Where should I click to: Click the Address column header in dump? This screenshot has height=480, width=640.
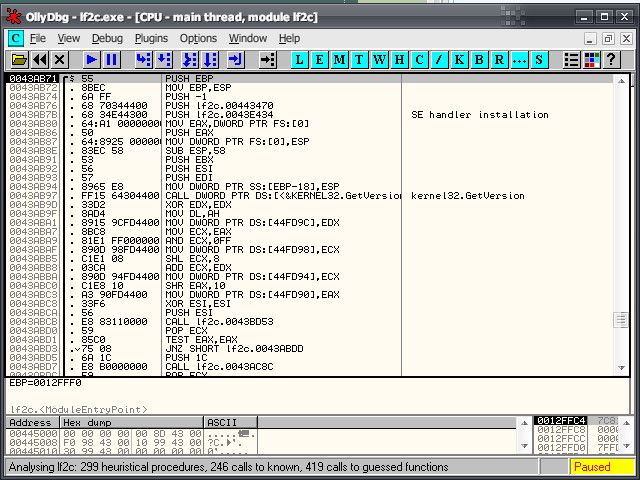pos(32,422)
